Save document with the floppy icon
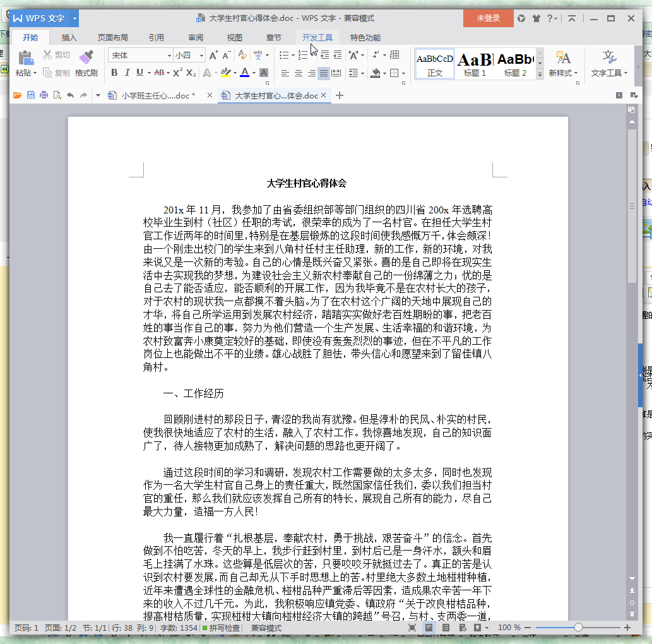Viewport: 652px width, 644px height. pyautogui.click(x=31, y=96)
